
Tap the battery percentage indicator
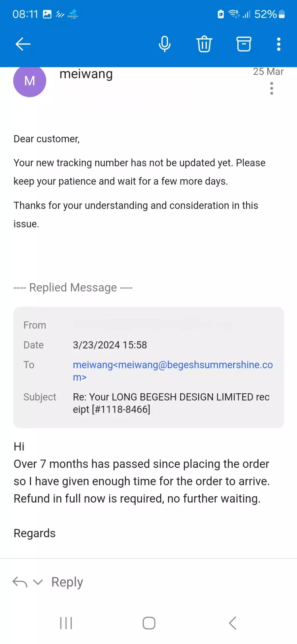point(265,14)
